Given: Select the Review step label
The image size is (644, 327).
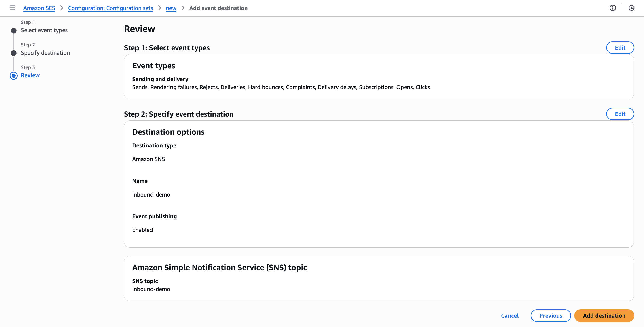Looking at the screenshot, I should (30, 75).
